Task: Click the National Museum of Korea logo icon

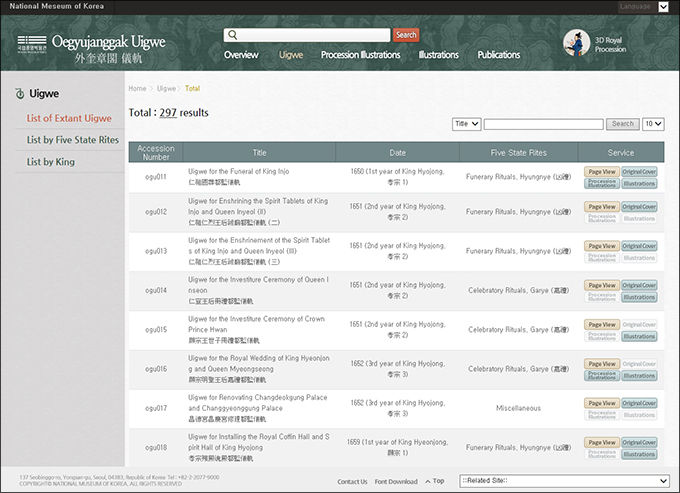Action: point(32,44)
